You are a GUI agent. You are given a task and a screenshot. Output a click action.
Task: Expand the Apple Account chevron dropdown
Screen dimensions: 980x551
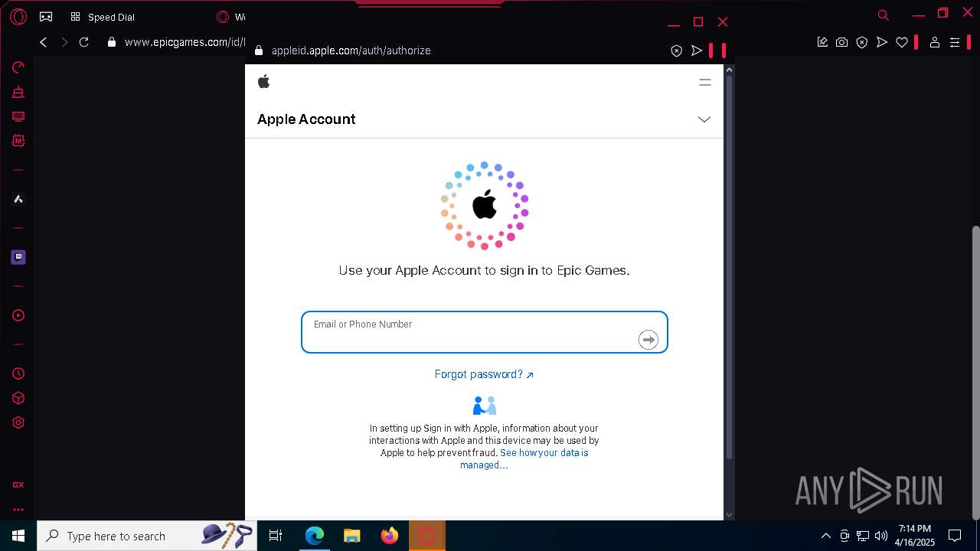click(704, 119)
